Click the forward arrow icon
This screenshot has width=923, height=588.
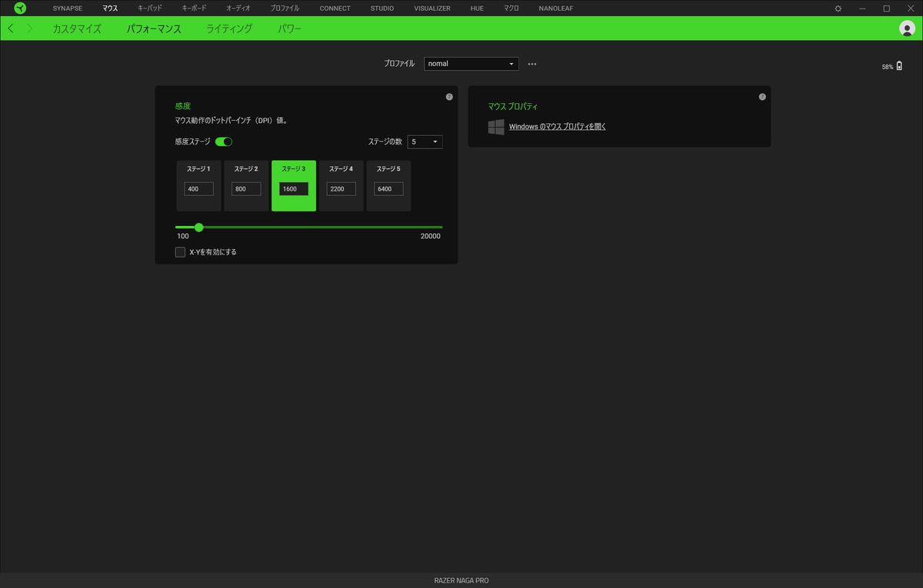(x=30, y=28)
